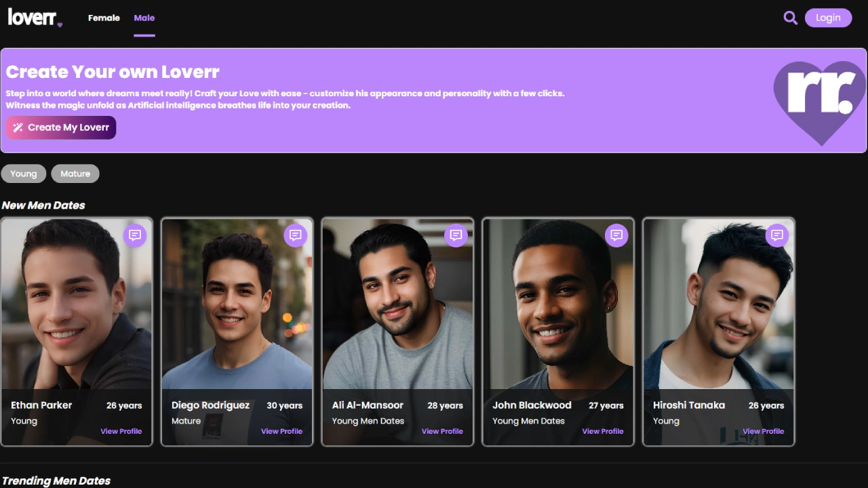The height and width of the screenshot is (488, 868).
Task: Open chat icon on Diego Rodriguez's card
Action: coord(295,235)
